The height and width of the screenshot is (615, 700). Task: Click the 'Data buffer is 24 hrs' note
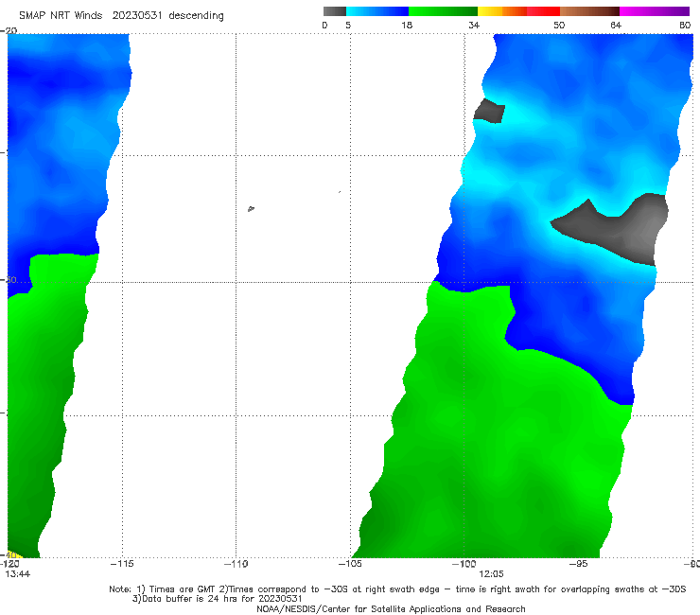(x=217, y=599)
